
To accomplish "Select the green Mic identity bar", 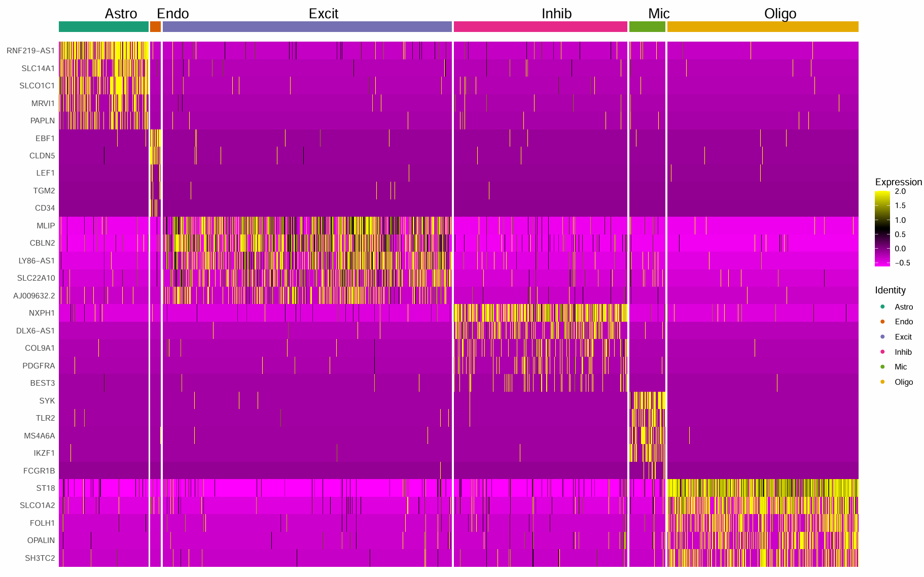I will [647, 27].
